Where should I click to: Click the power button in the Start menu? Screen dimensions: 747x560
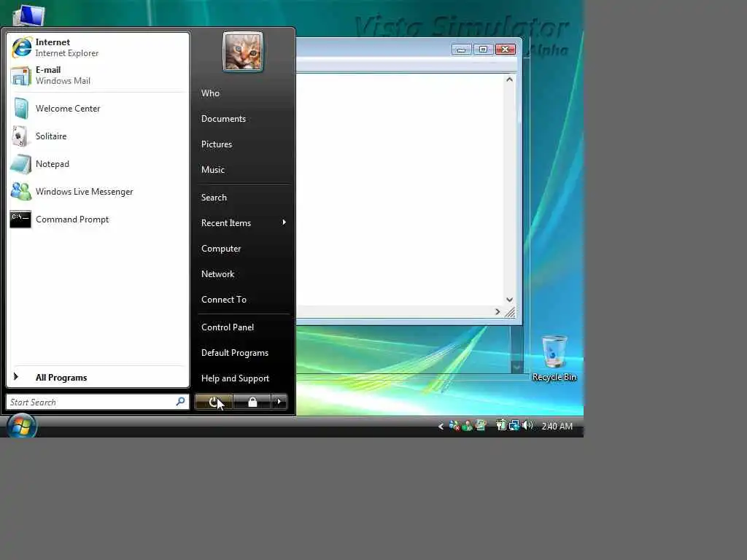(214, 402)
